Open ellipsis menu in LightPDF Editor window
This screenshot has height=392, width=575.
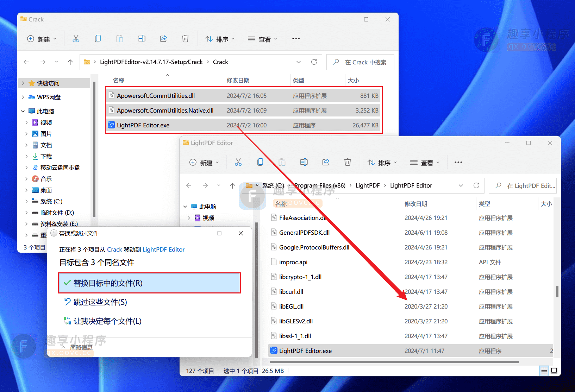[458, 162]
